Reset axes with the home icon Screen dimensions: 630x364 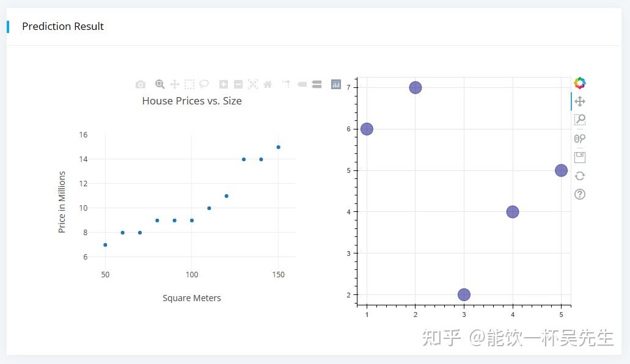[268, 84]
